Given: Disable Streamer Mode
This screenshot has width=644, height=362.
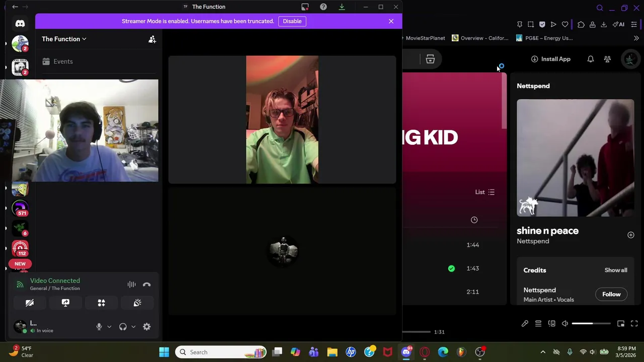Looking at the screenshot, I should 292,21.
